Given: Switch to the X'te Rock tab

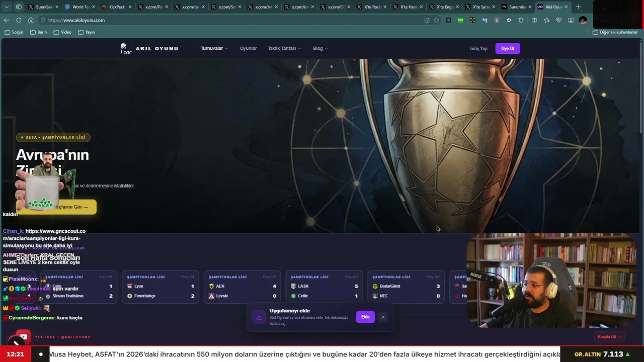Looking at the screenshot, I should pyautogui.click(x=372, y=7).
